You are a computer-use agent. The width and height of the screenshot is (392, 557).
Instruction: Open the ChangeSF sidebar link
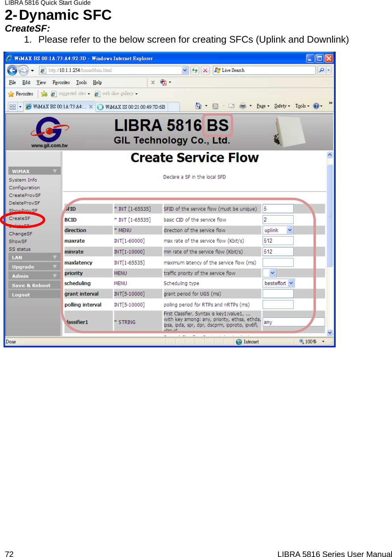coord(21,234)
